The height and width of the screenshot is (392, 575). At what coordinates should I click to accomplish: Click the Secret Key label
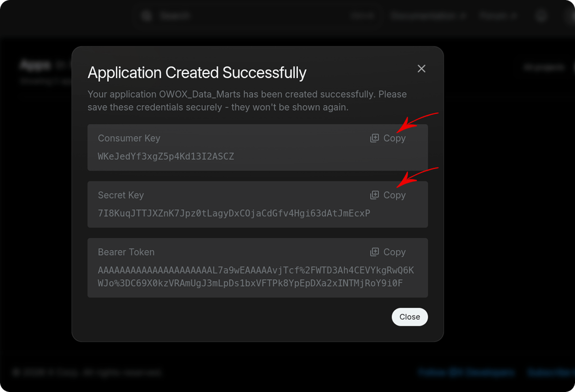121,195
